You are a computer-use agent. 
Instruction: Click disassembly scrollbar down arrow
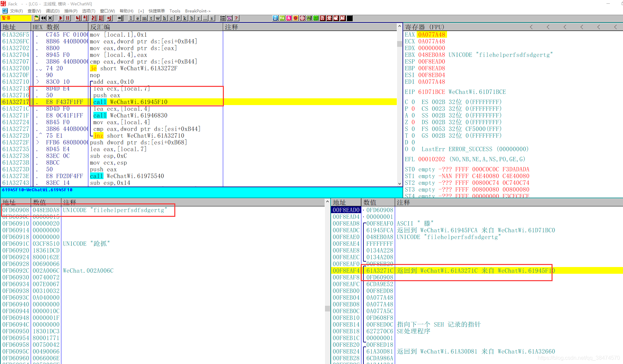pyautogui.click(x=400, y=184)
